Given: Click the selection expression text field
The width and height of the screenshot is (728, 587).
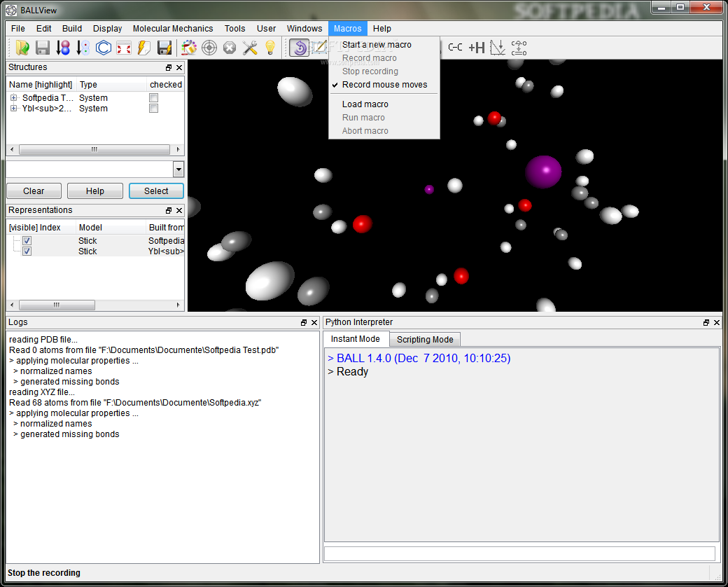Looking at the screenshot, I should [90, 170].
